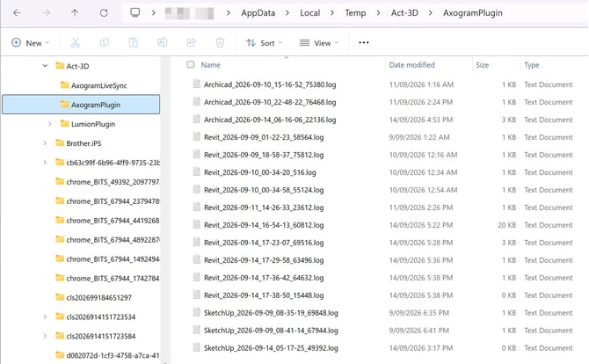Click the Delete trash icon
The height and width of the screenshot is (364, 589).
coord(220,42)
